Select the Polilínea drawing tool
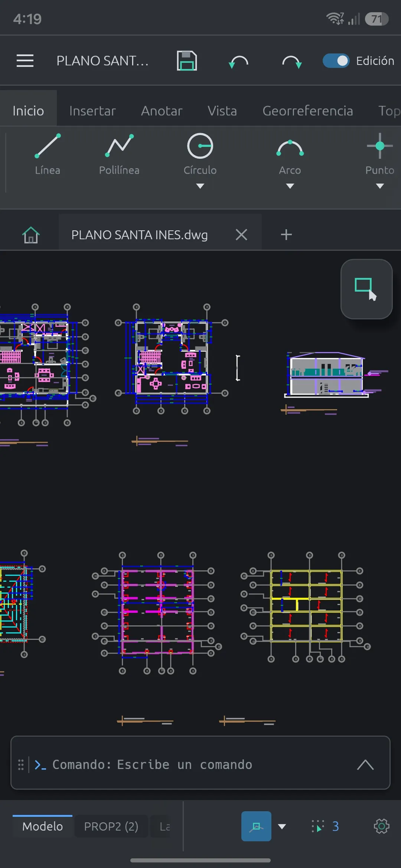 pyautogui.click(x=119, y=154)
